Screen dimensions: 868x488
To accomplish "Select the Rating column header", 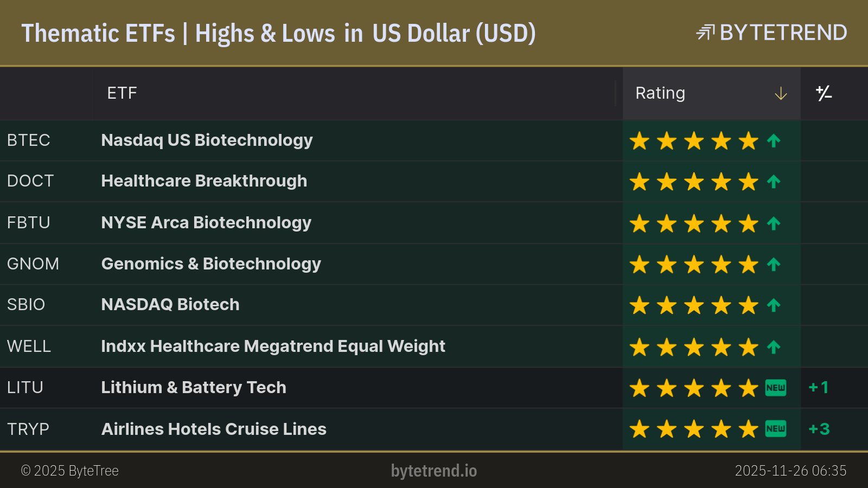I will point(660,93).
